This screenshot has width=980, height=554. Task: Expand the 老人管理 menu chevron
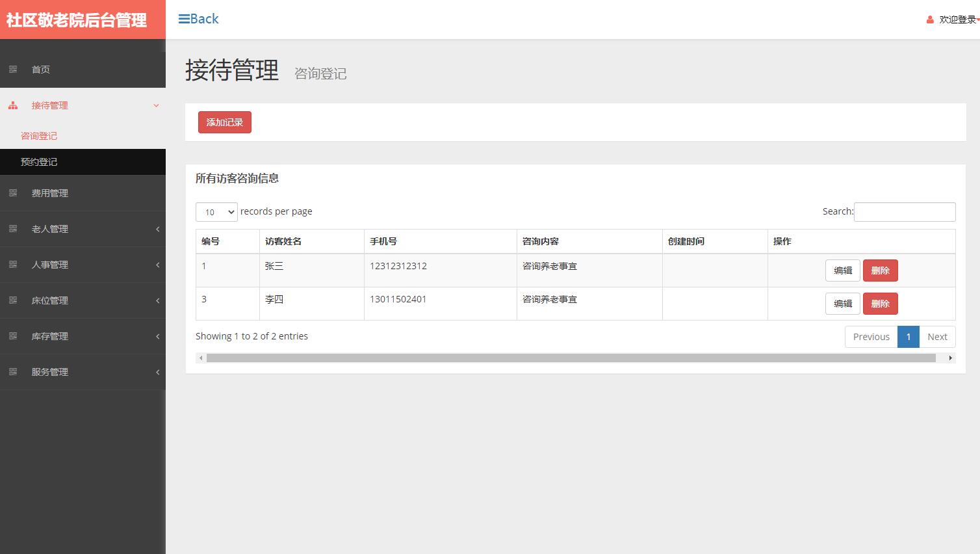157,228
